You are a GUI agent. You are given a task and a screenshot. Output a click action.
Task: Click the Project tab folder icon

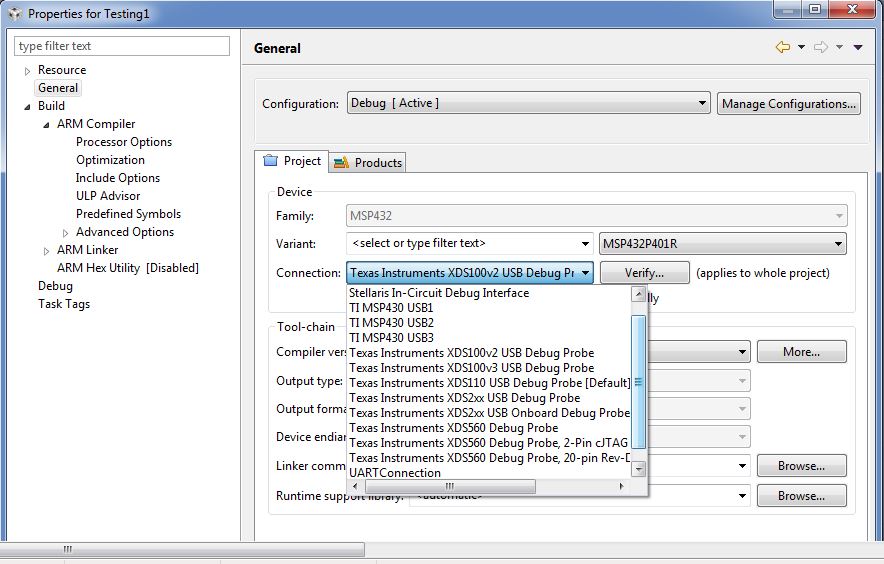271,161
